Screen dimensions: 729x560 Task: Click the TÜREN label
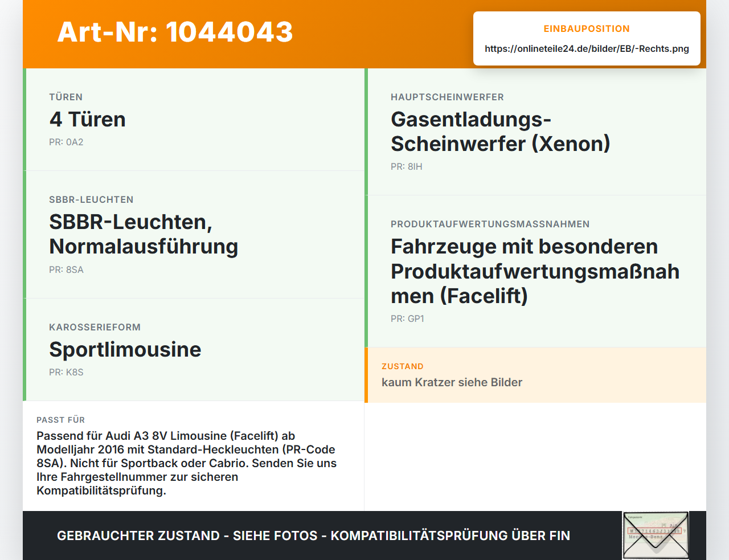[66, 97]
